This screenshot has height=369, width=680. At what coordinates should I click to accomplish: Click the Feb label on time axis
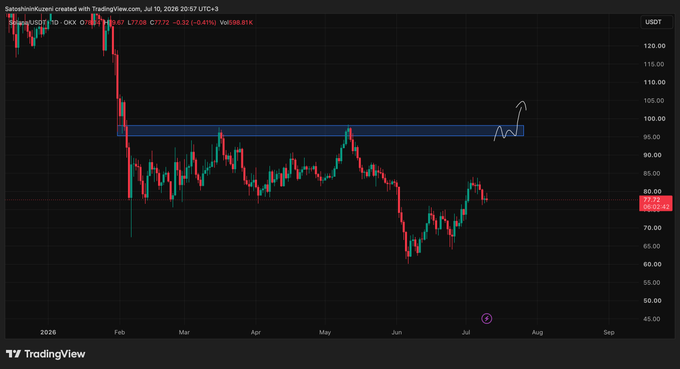(x=119, y=332)
